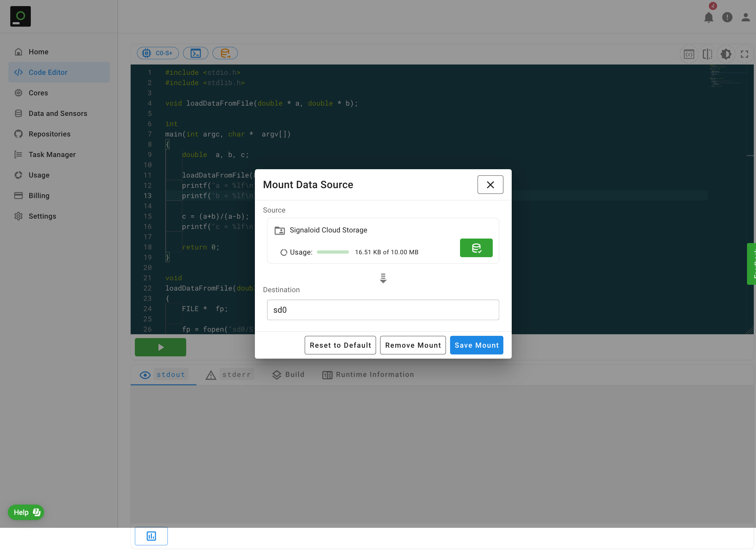Open the data source mount toolbar icon
Viewport: 756px width, 558px height.
[225, 53]
